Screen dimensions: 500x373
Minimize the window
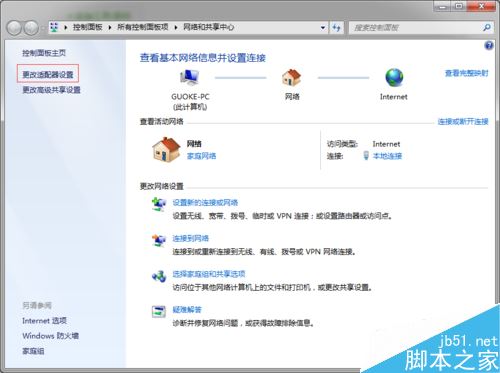click(x=442, y=6)
